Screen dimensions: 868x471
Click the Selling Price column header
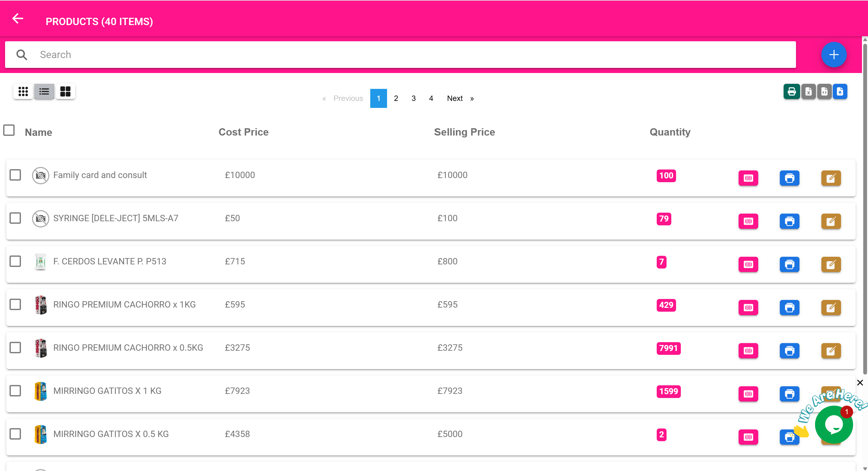[x=464, y=132]
